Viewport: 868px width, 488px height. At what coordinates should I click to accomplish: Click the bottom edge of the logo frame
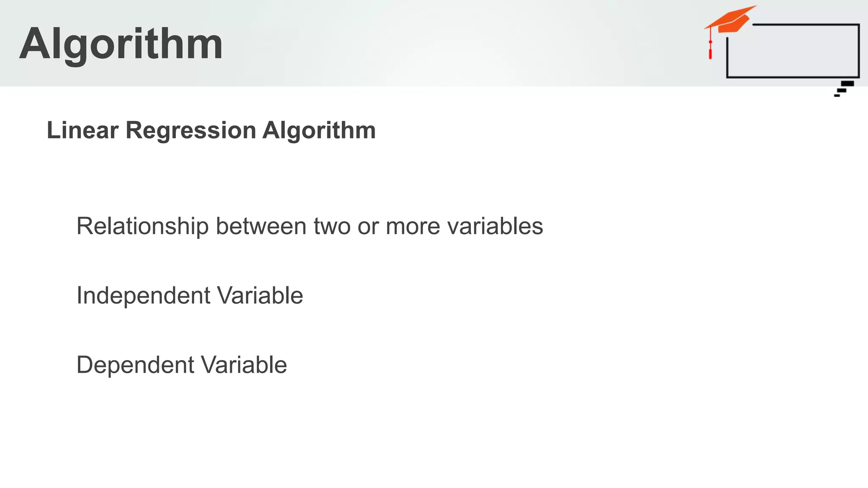793,77
